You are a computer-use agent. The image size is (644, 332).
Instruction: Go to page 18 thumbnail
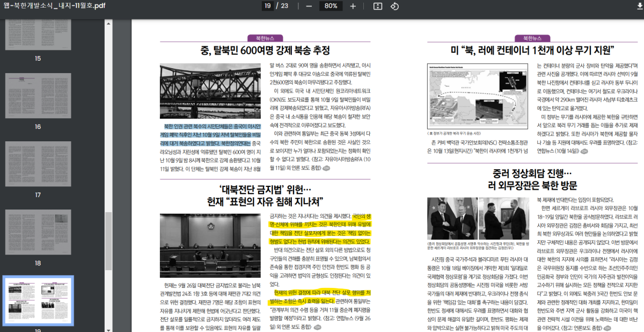pyautogui.click(x=38, y=232)
